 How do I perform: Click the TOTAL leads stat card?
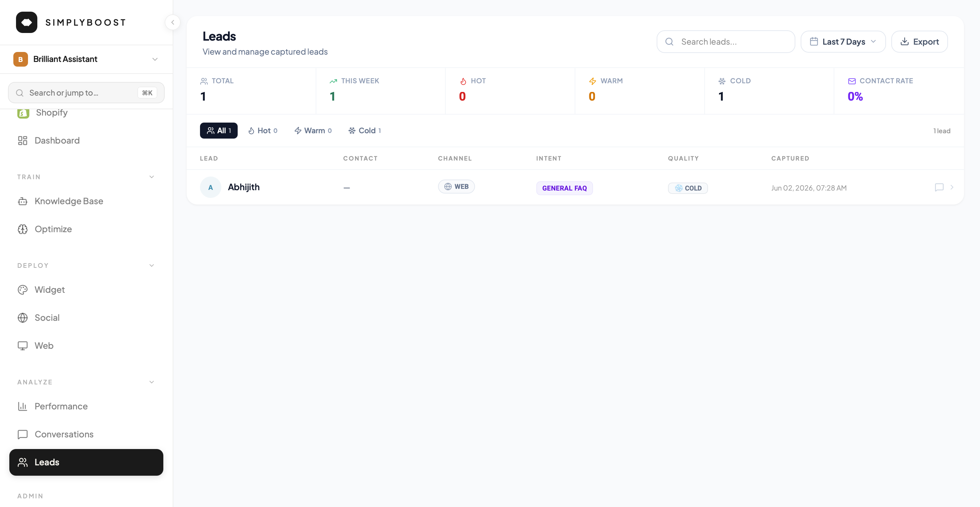(x=251, y=91)
